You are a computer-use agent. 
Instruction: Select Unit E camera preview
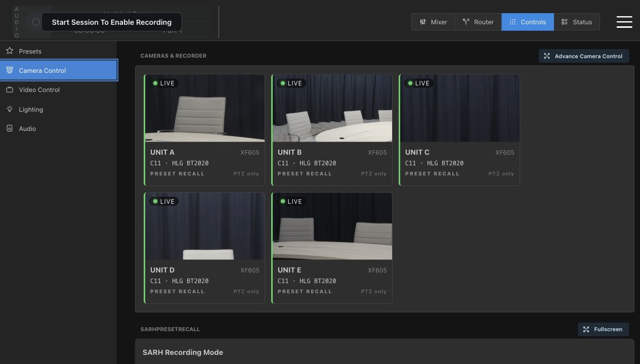[332, 226]
